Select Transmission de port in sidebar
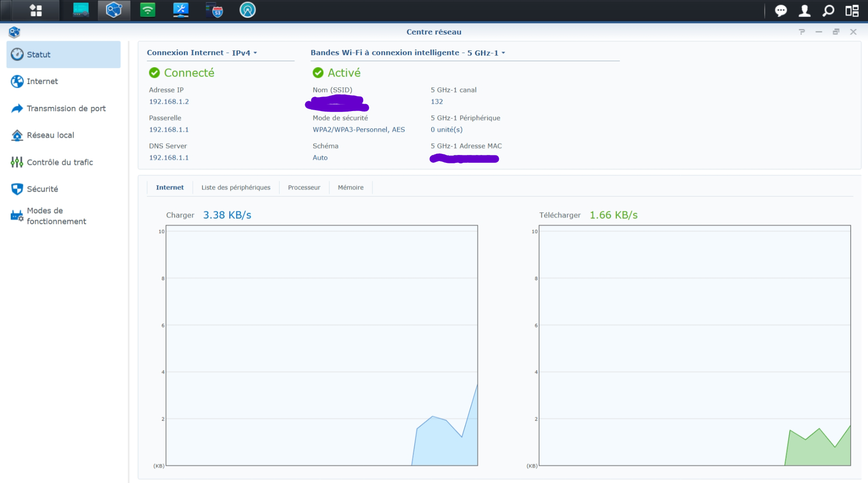The width and height of the screenshot is (868, 483). tap(66, 108)
